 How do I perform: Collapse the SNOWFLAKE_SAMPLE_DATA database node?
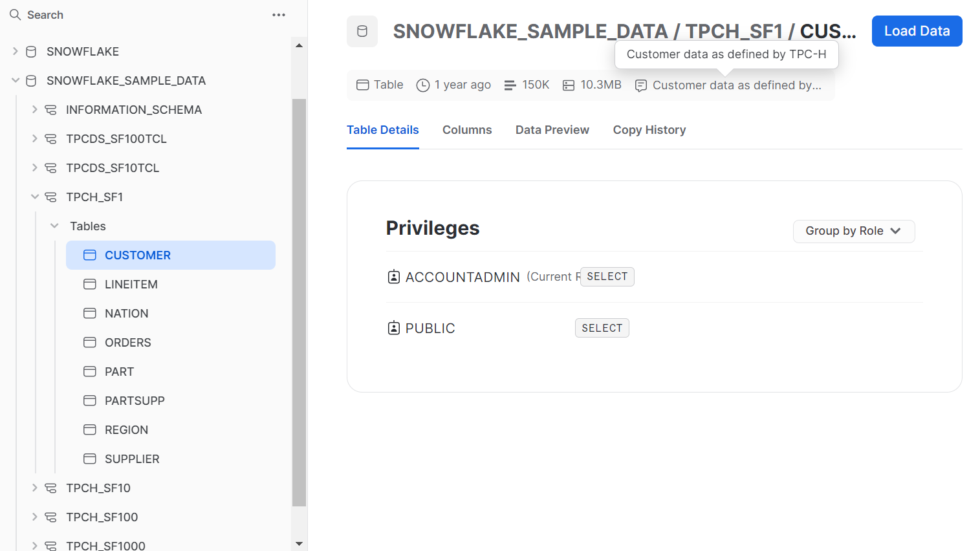click(x=16, y=80)
